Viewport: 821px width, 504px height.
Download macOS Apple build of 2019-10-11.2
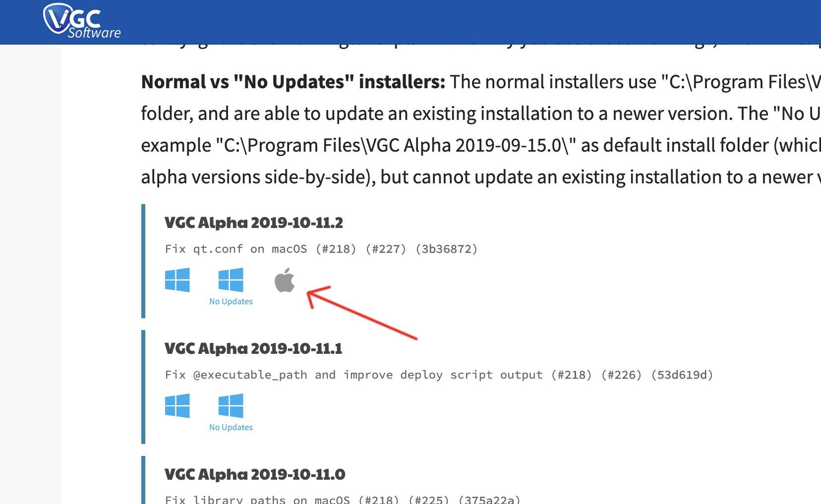pyautogui.click(x=285, y=280)
